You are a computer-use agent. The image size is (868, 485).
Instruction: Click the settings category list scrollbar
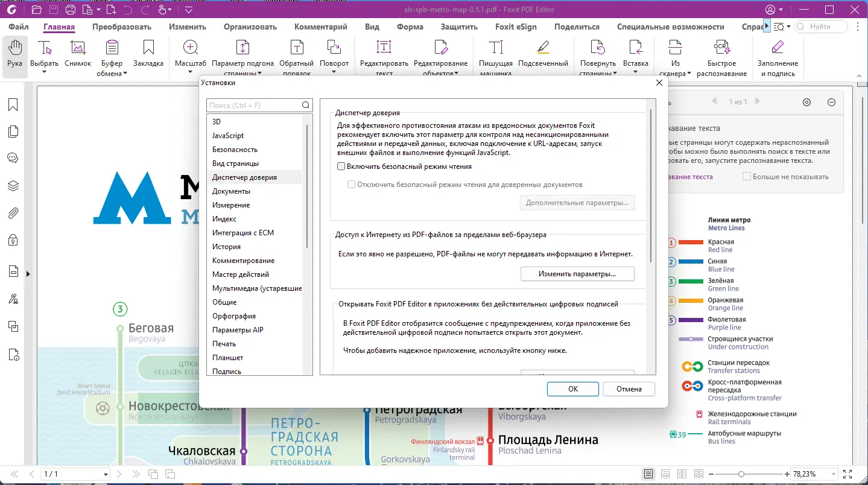(x=308, y=186)
